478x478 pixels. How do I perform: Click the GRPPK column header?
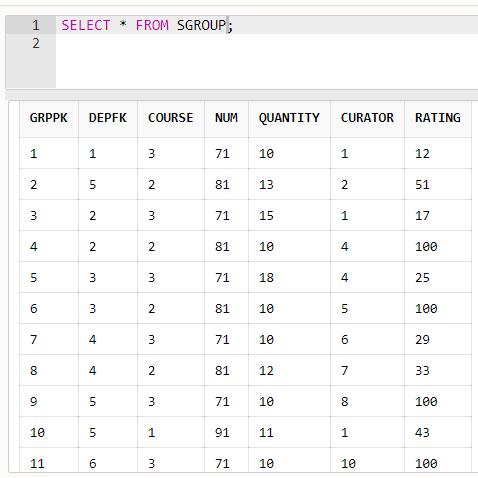pyautogui.click(x=49, y=118)
